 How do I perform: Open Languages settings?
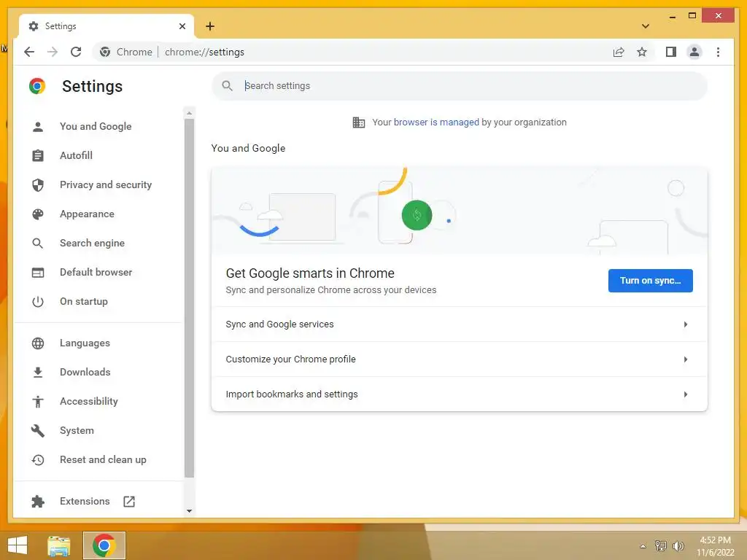point(85,343)
